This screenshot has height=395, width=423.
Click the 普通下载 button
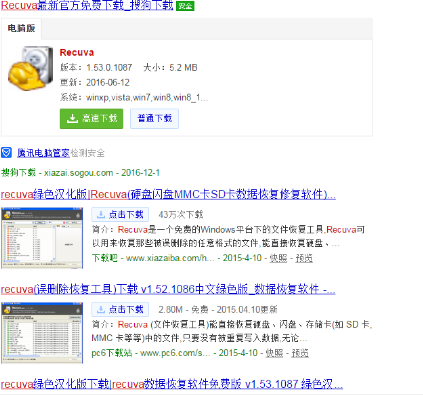pyautogui.click(x=154, y=118)
